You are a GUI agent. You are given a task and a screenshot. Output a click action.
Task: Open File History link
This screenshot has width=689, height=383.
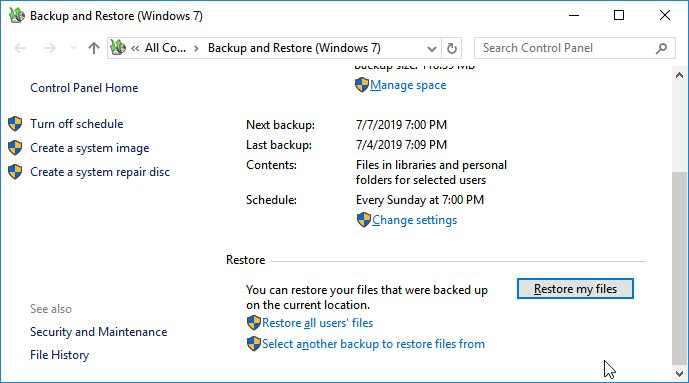point(59,355)
